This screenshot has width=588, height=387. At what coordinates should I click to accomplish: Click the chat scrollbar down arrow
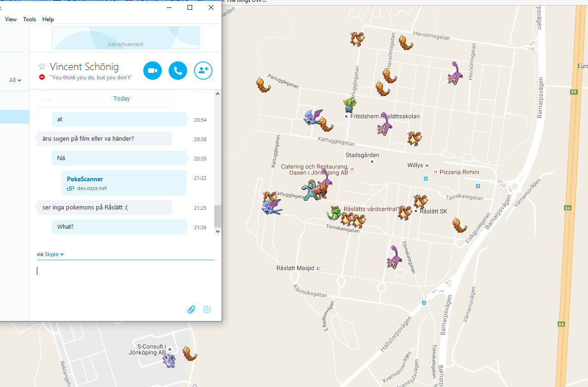(218, 232)
